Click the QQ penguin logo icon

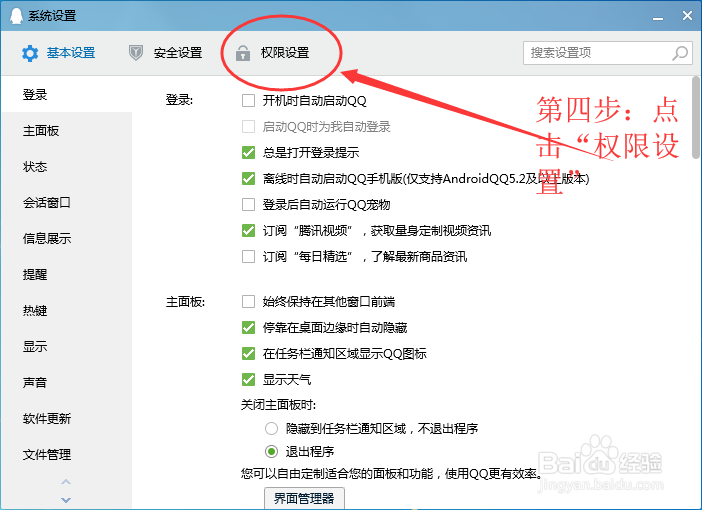[x=16, y=16]
